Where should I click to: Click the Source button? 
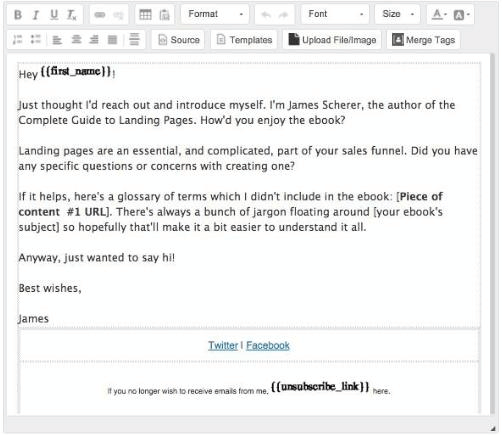178,40
